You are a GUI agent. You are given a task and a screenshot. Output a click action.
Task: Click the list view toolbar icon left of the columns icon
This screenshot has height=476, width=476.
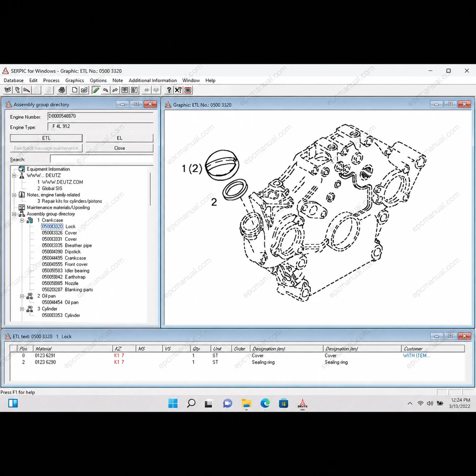[x=124, y=90]
